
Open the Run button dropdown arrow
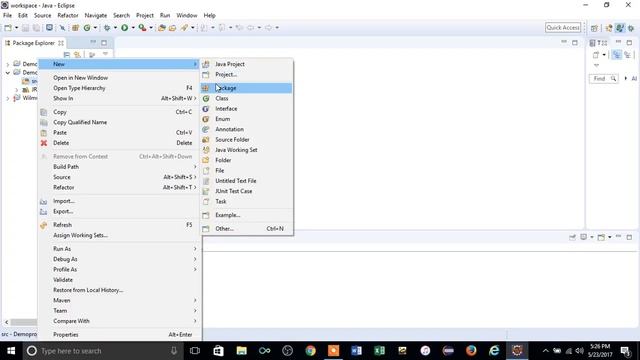tap(133, 28)
